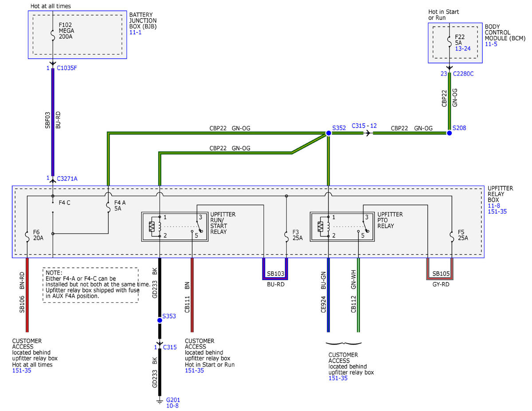Open 151-35 link under Hot at all times
This screenshot has width=532, height=411.
pos(22,370)
